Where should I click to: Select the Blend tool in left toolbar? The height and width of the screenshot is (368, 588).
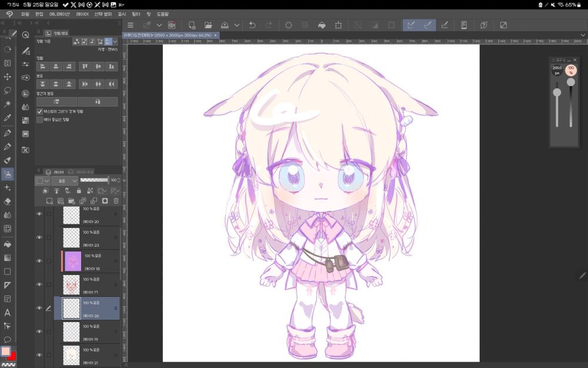pos(7,215)
